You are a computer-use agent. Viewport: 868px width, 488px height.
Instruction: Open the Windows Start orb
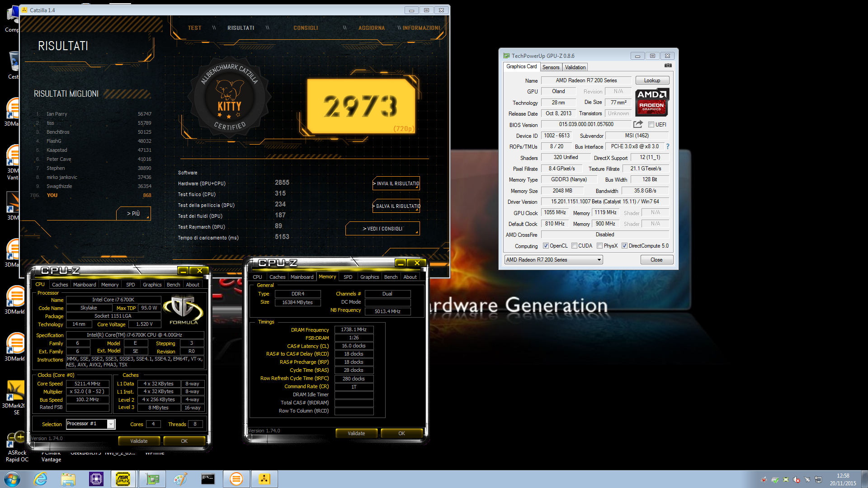(x=12, y=479)
